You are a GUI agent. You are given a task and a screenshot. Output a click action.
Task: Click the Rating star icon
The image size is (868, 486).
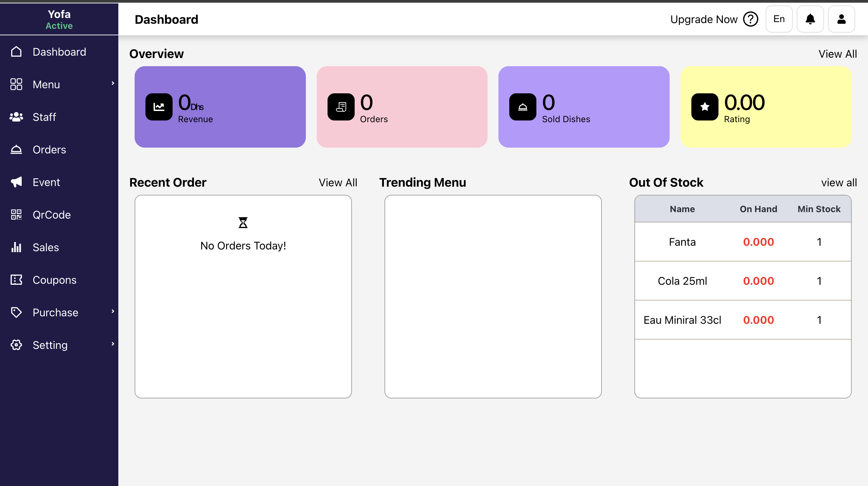click(x=705, y=107)
